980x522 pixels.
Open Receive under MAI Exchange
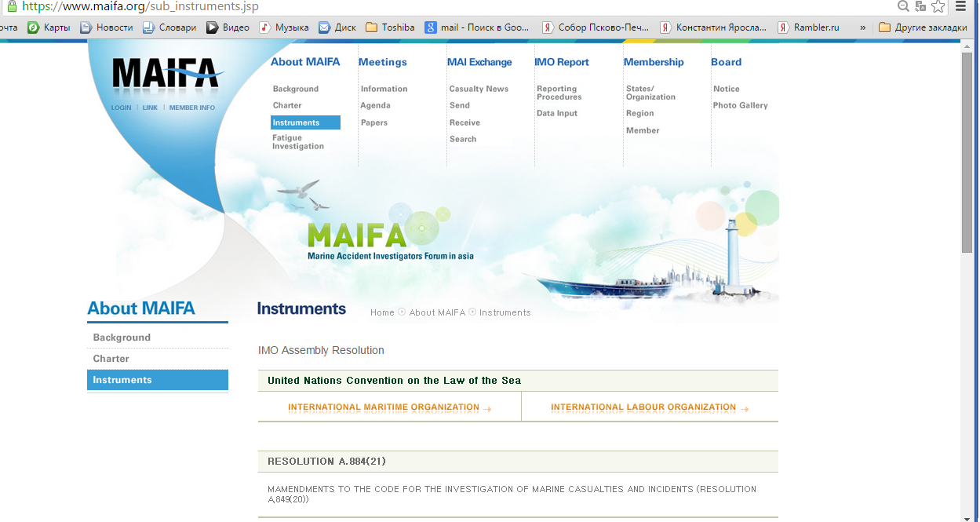coord(464,122)
